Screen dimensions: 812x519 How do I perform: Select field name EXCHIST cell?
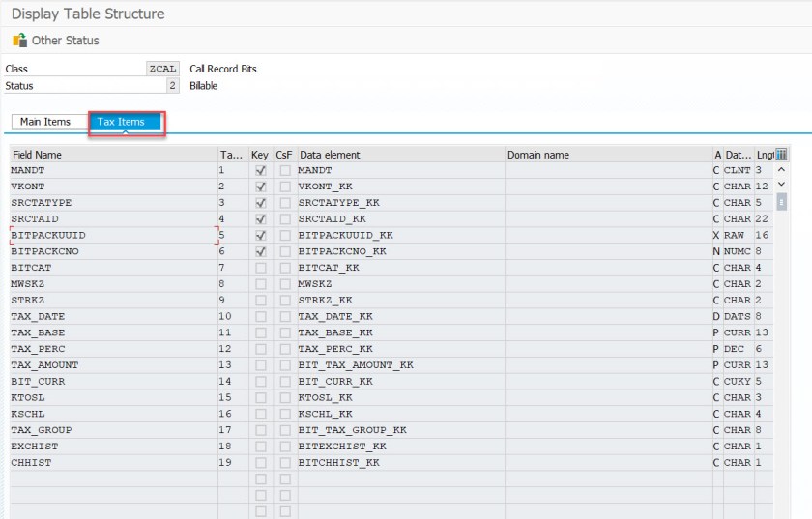113,447
